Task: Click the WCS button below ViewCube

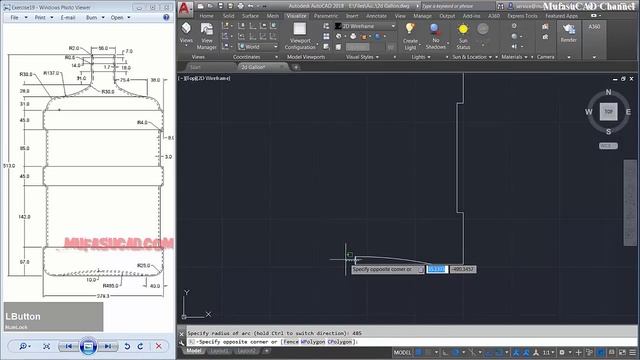Action: 608,146
